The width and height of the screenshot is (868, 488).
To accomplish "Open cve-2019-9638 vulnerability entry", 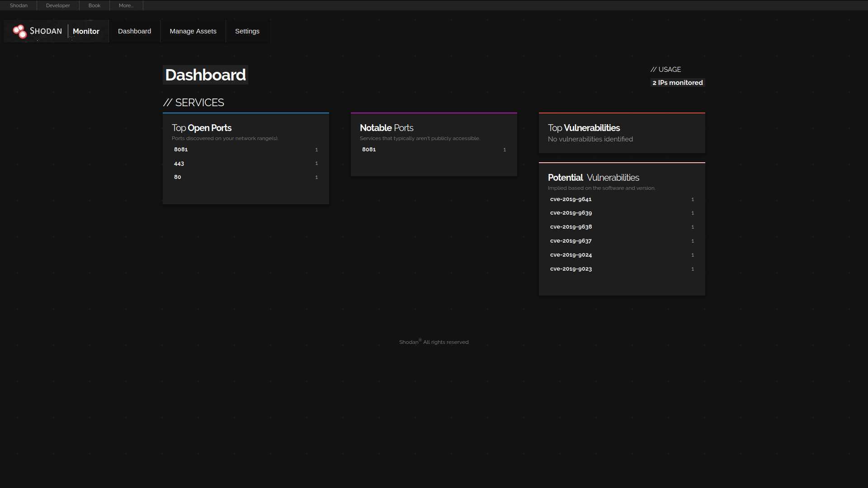I will coord(571,227).
